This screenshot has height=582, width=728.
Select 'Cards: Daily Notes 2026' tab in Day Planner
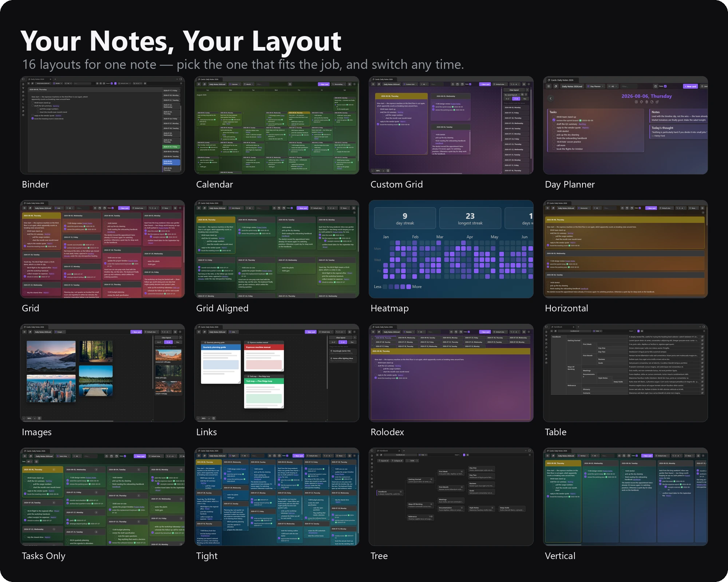[x=562, y=80]
